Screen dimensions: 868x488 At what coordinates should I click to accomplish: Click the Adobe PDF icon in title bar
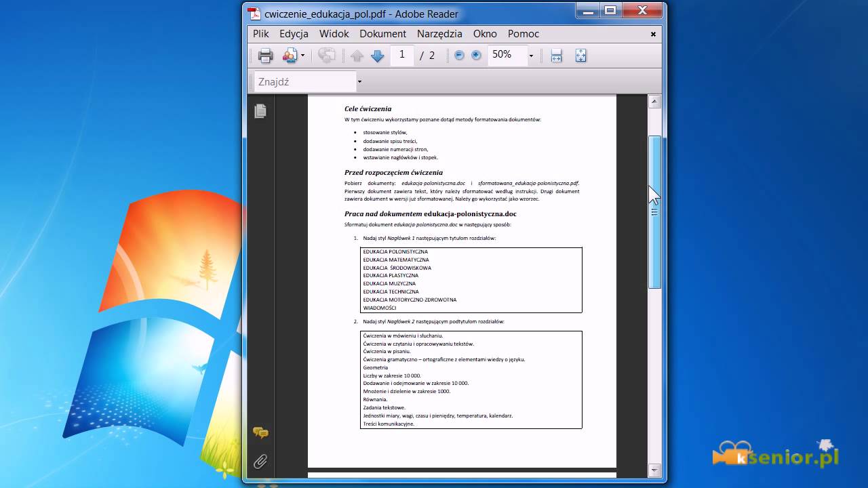tap(254, 14)
